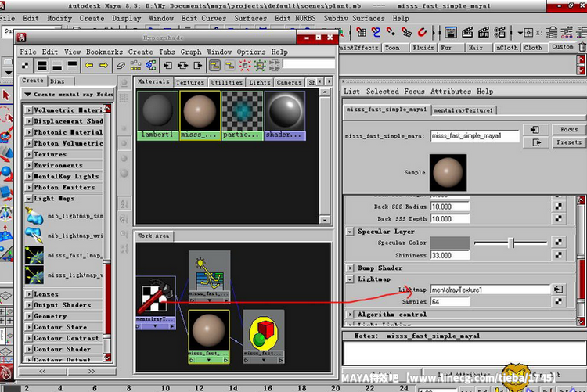Click the misss_fast_lmap node icon in create bar
Screen dimensions: 587x392
tap(34, 255)
